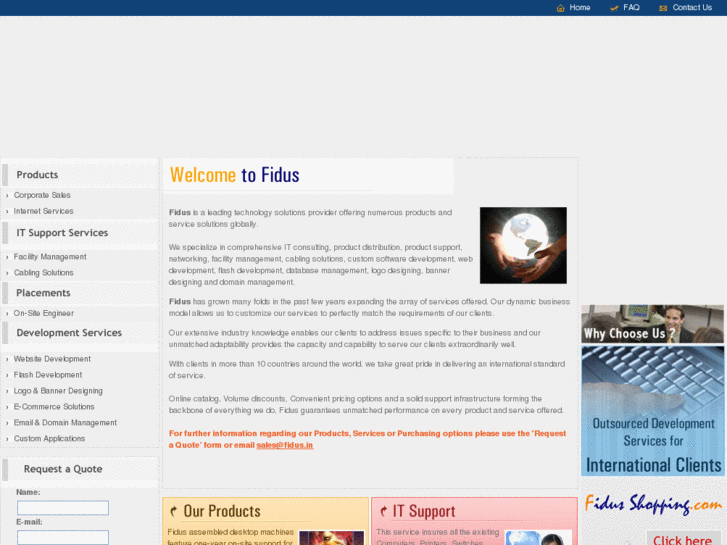This screenshot has width=727, height=545.
Task: Open Outsourced Development Services banner
Action: pos(652,411)
